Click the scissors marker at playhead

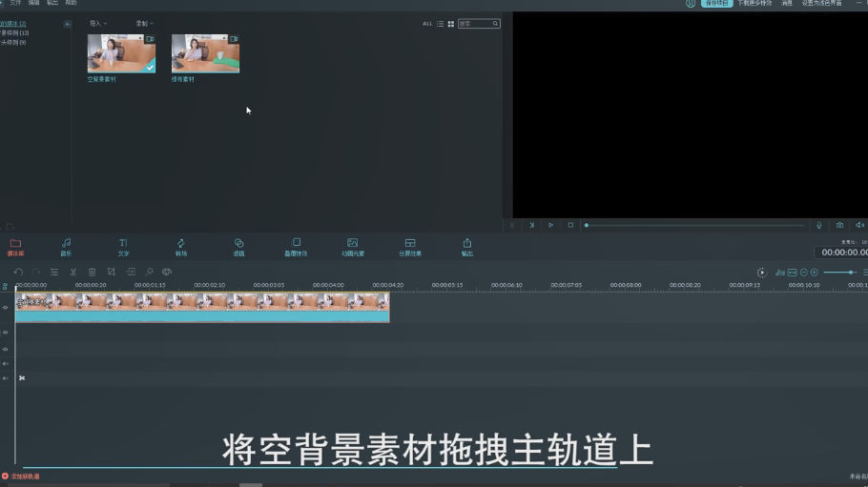(22, 378)
